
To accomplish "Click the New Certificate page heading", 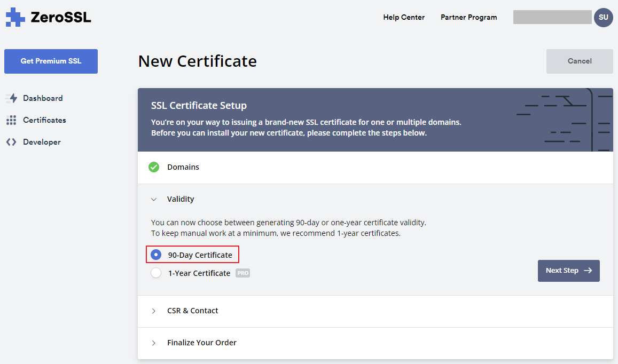I will (x=198, y=61).
